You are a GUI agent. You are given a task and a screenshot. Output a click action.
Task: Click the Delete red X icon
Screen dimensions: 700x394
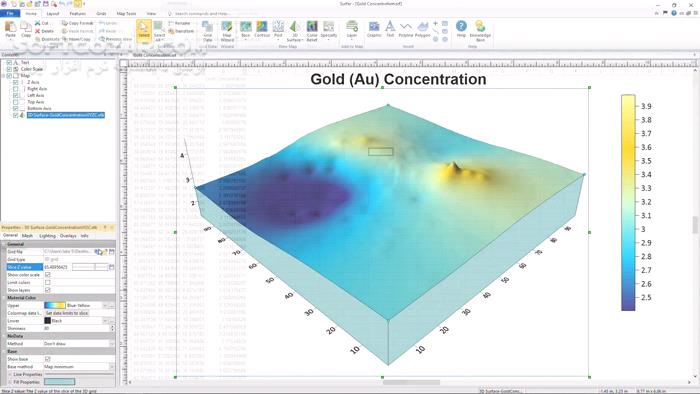coord(38,31)
